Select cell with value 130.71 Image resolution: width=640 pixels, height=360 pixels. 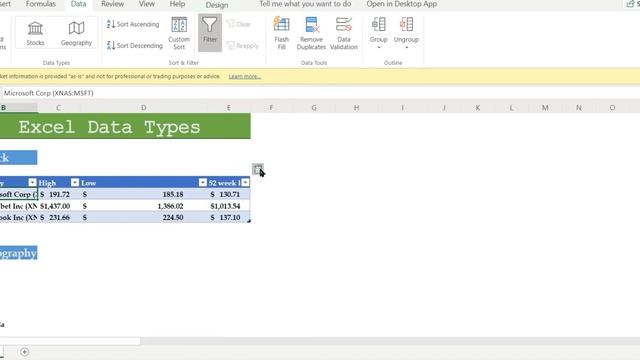tap(229, 194)
